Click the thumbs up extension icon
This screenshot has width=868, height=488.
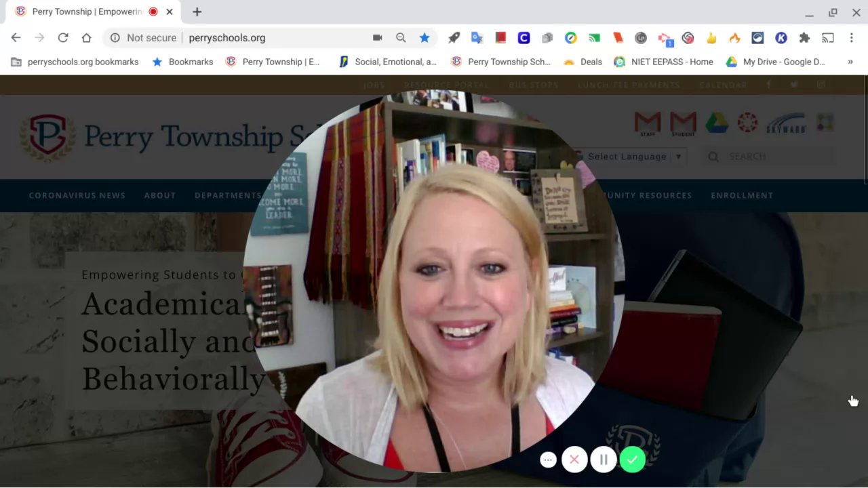coord(711,38)
